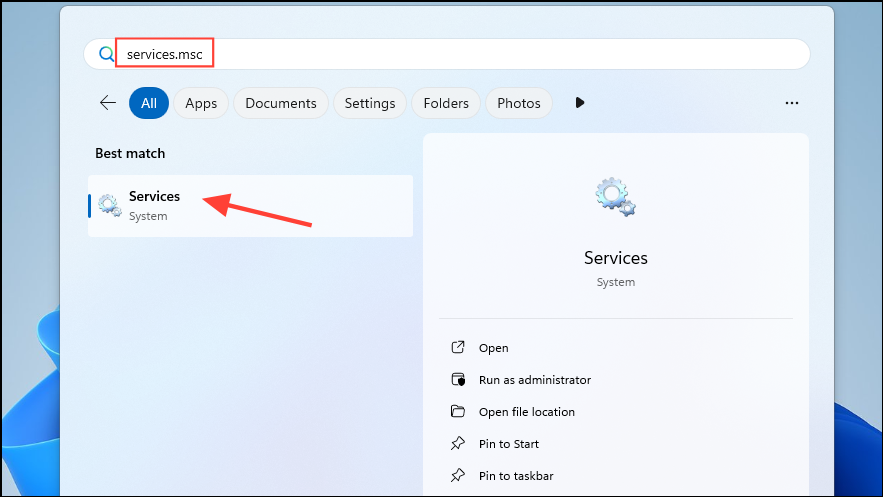Click the Run as administrator shield icon
This screenshot has width=883, height=497.
[x=458, y=379]
